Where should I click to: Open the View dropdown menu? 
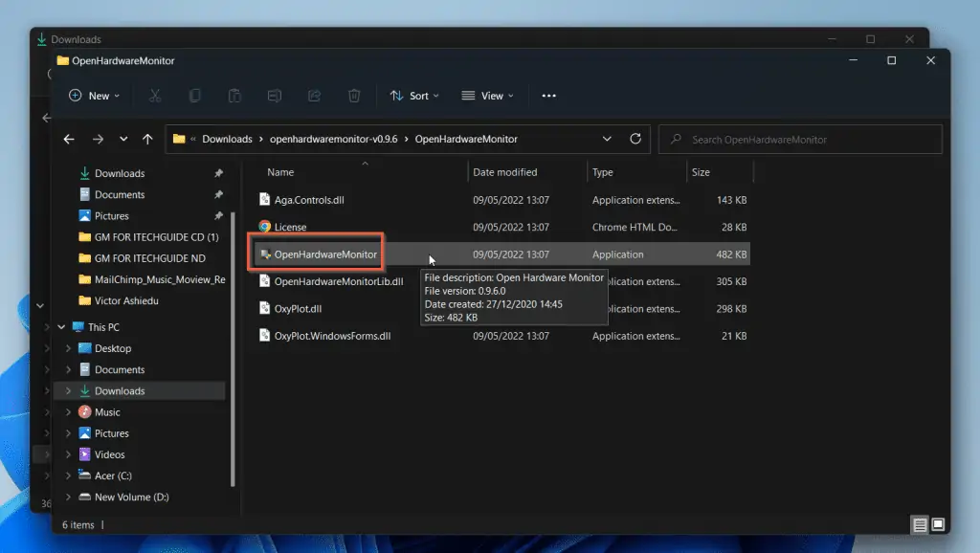[487, 96]
